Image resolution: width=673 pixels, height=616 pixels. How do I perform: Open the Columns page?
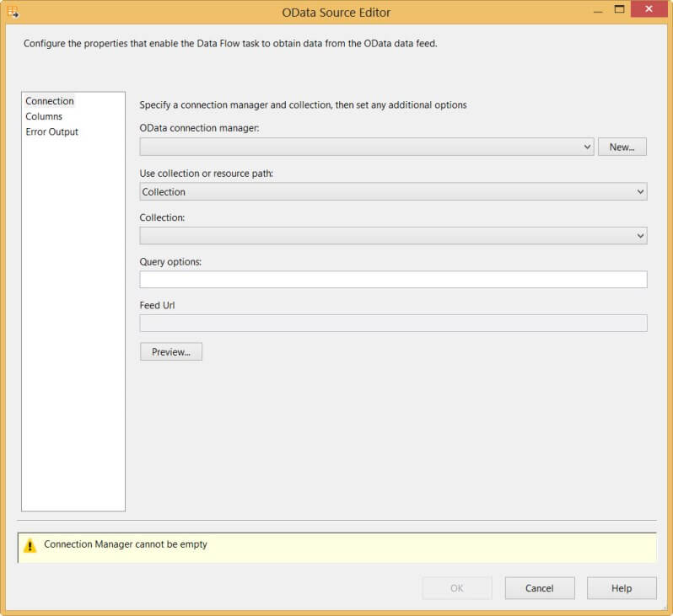(44, 116)
